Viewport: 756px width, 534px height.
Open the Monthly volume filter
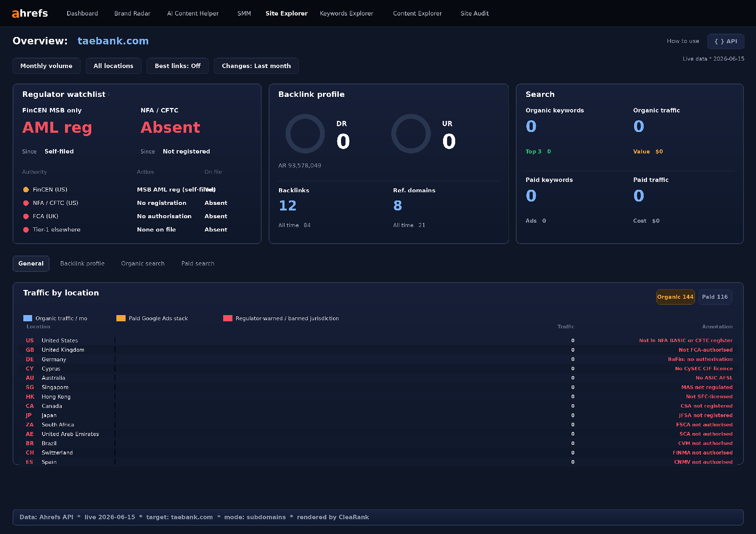[47, 66]
